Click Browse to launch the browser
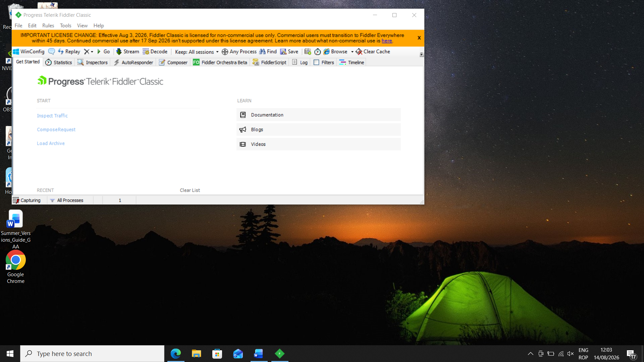 (335, 52)
